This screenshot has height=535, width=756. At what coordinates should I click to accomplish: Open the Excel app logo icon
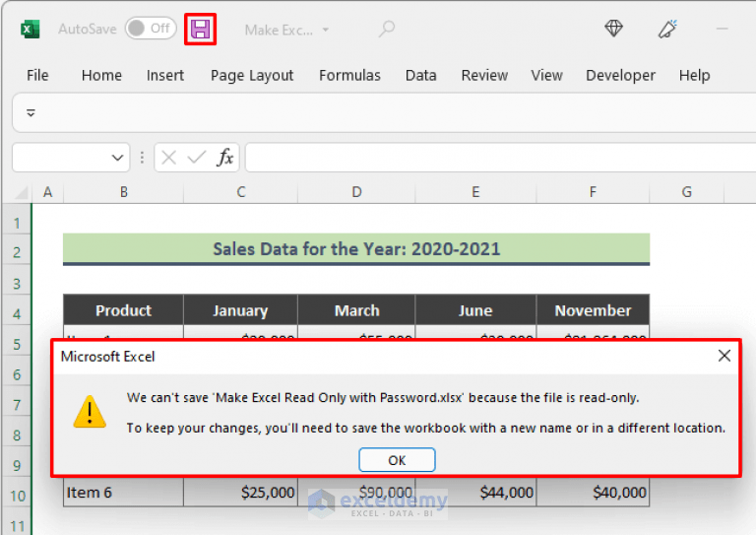[x=30, y=30]
